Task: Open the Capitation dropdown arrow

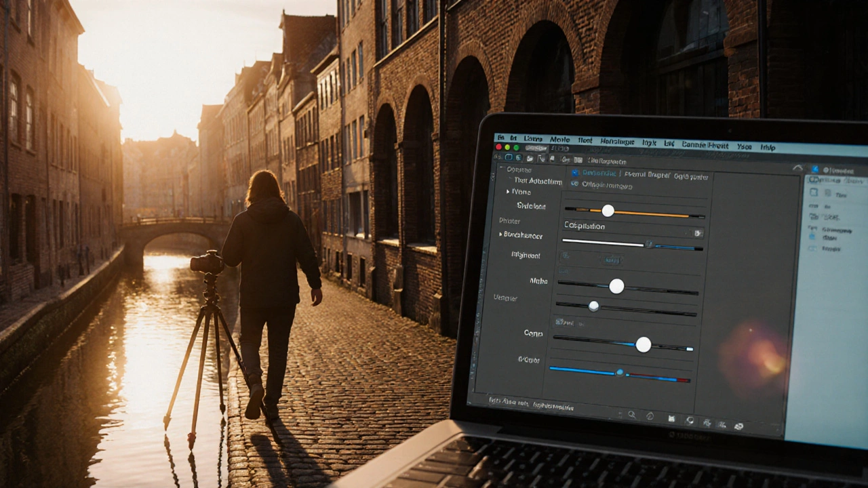Action: (698, 232)
